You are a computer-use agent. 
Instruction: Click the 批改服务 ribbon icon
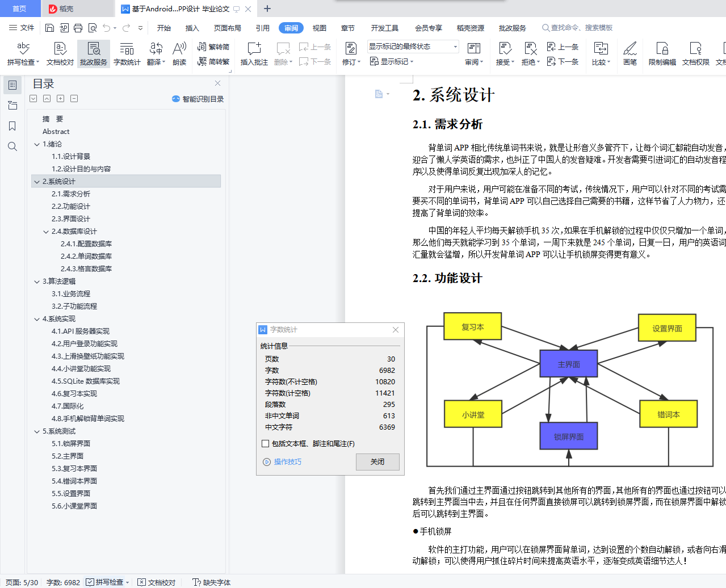(94, 54)
